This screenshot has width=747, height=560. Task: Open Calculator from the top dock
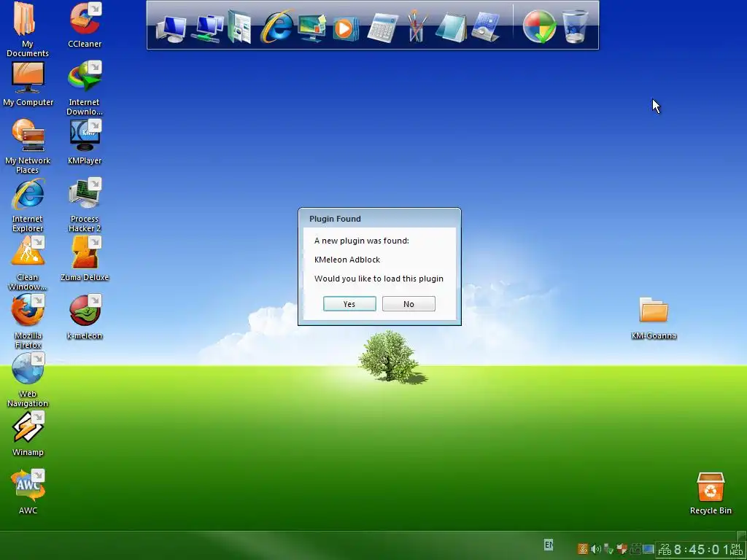(x=382, y=28)
